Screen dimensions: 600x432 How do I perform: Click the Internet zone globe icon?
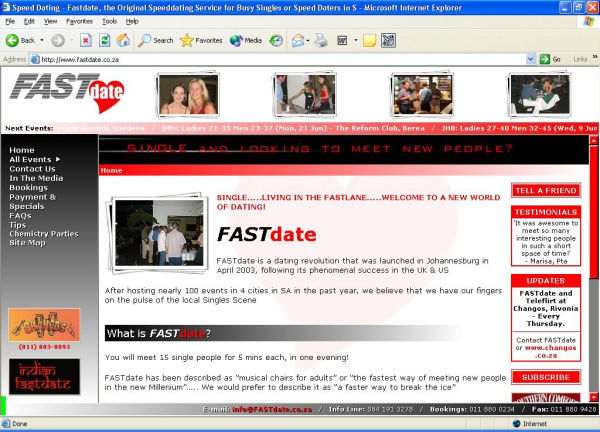(x=517, y=424)
